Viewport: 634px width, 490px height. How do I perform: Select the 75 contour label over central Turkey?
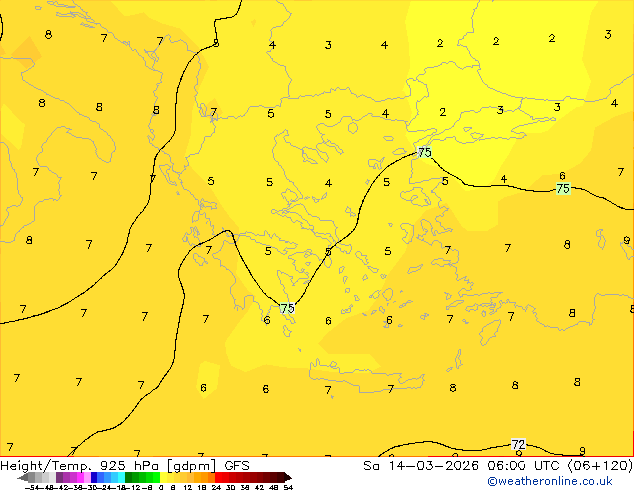point(563,188)
